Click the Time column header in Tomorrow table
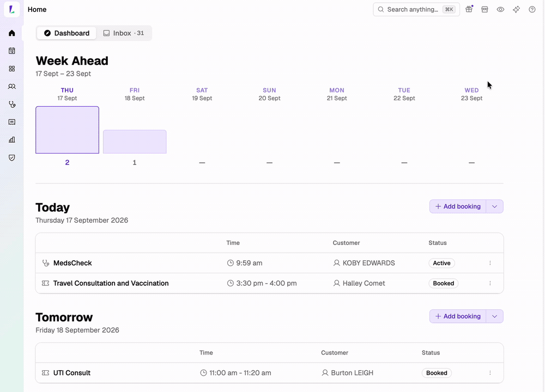 pyautogui.click(x=206, y=353)
